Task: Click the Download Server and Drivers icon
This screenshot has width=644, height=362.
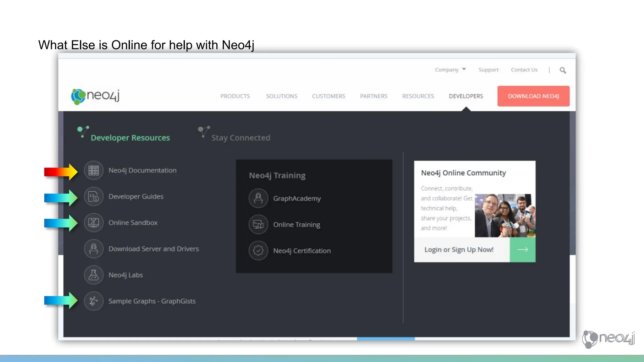Action: pyautogui.click(x=94, y=249)
